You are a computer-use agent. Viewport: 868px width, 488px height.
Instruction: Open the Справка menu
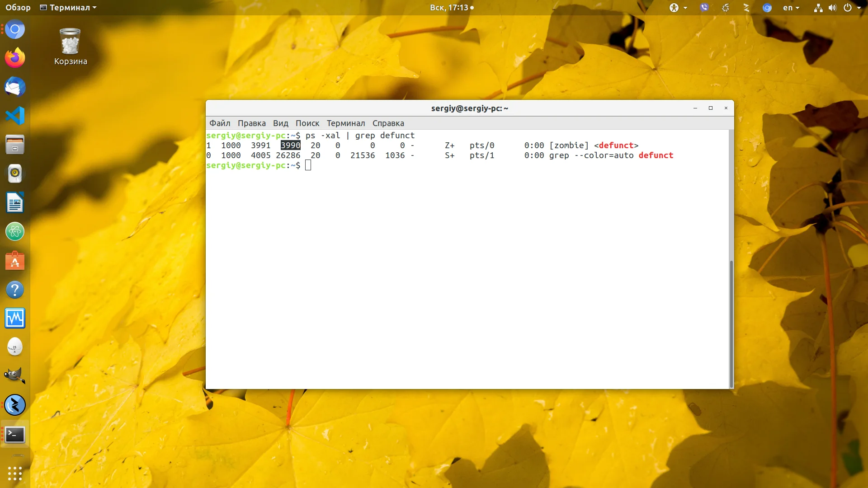[x=388, y=123]
